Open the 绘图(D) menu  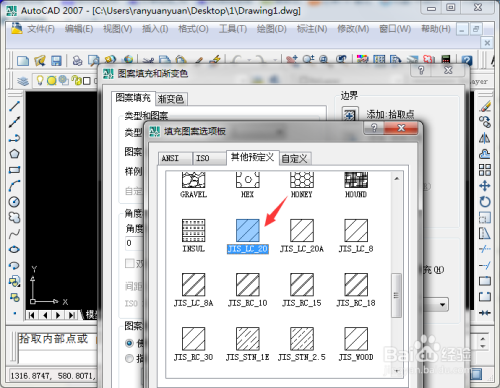tap(272, 29)
